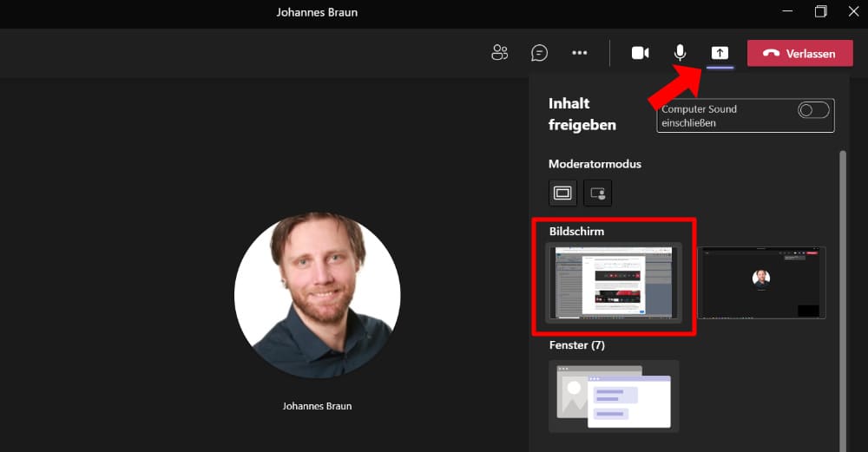The height and width of the screenshot is (452, 868).
Task: Leave the call with Verlassen button
Action: coord(800,53)
